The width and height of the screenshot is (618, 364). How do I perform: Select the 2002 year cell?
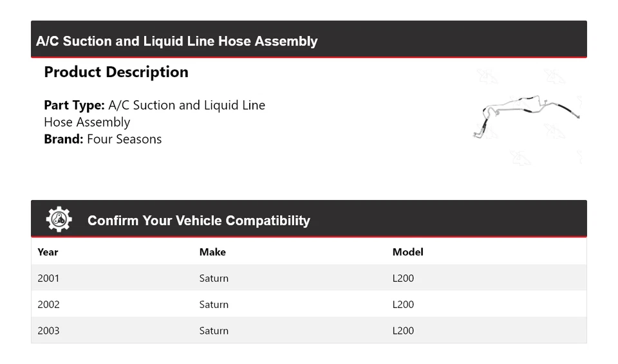click(x=48, y=305)
